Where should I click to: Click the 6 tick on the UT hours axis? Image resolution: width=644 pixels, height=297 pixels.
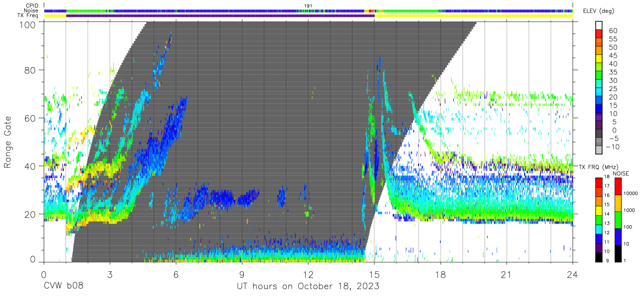coord(176,274)
